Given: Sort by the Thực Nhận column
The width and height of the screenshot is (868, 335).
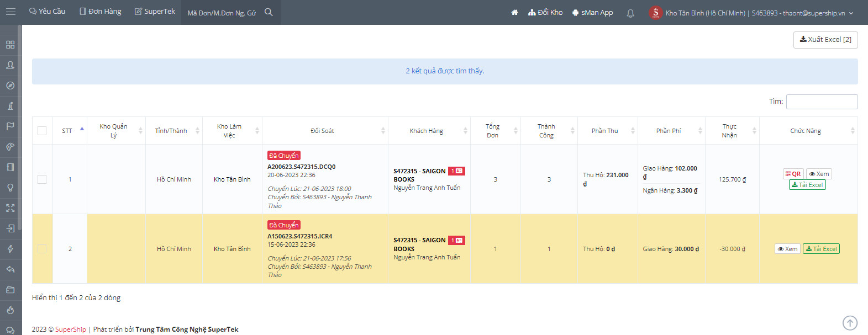Looking at the screenshot, I should [x=732, y=131].
